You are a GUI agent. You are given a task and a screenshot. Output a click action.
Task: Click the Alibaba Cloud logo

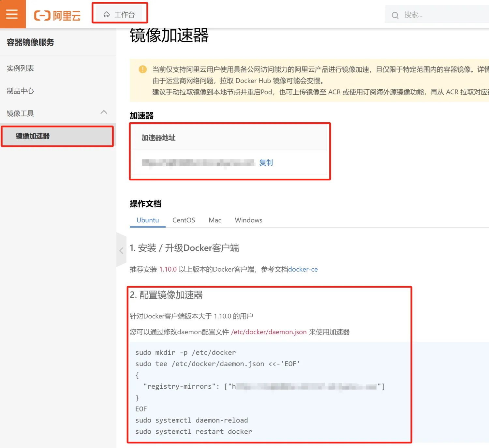57,15
